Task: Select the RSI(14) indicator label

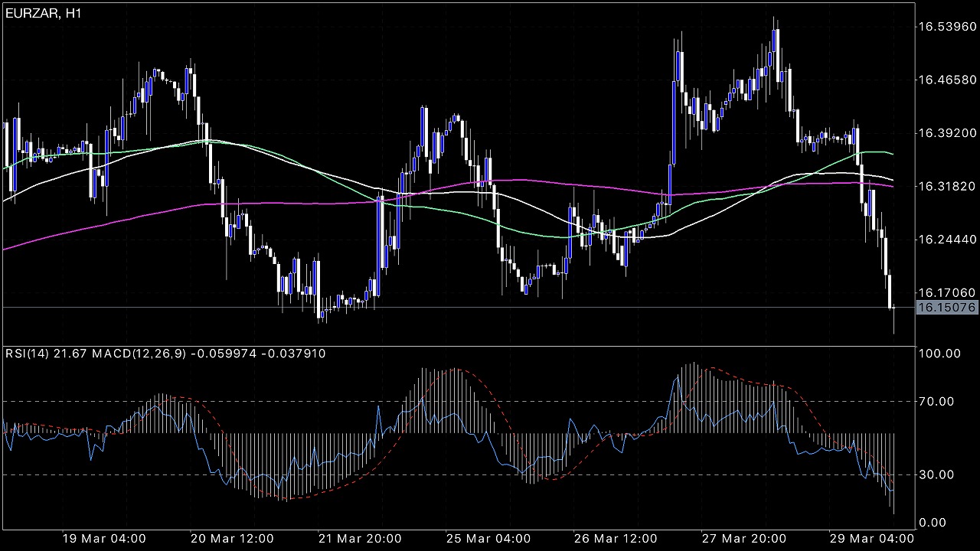Action: [x=28, y=354]
